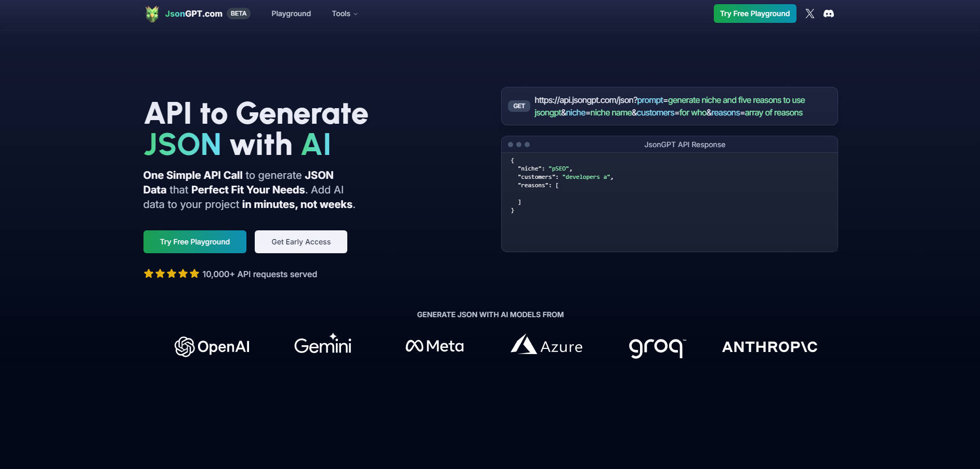Open the Discord icon in header
The height and width of the screenshot is (469, 980).
[829, 14]
